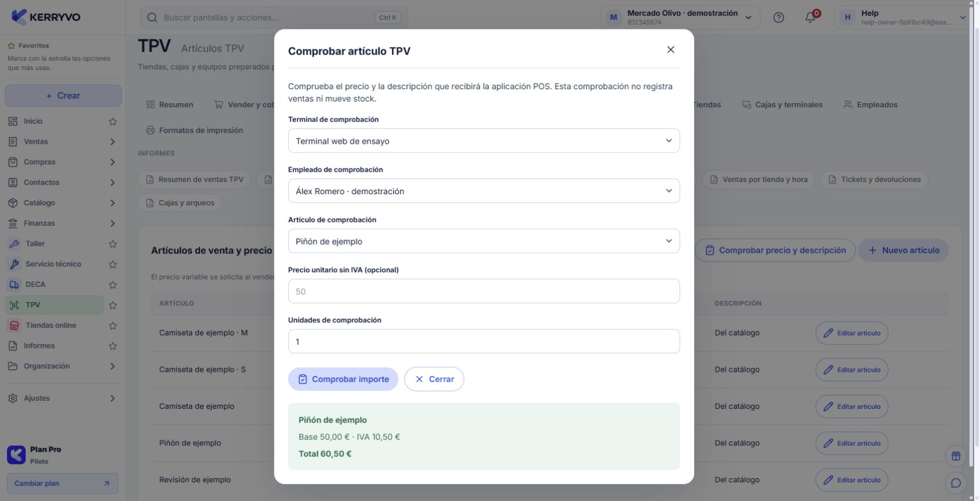Toggle favorite star for TPV
980x501 pixels.
[x=113, y=305]
